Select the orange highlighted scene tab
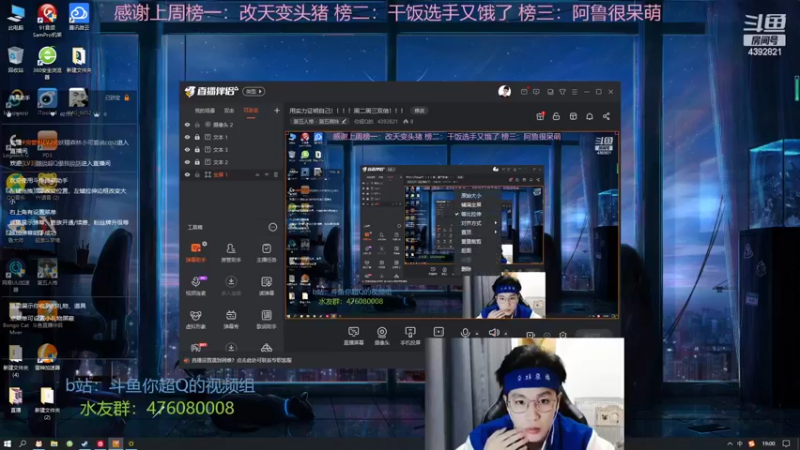This screenshot has height=450, width=800. (x=251, y=111)
